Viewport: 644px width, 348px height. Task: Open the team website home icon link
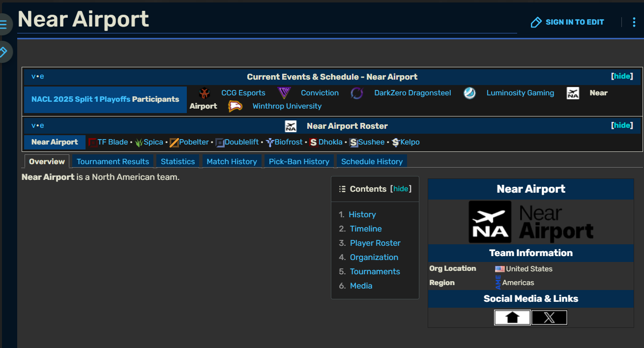[512, 318]
